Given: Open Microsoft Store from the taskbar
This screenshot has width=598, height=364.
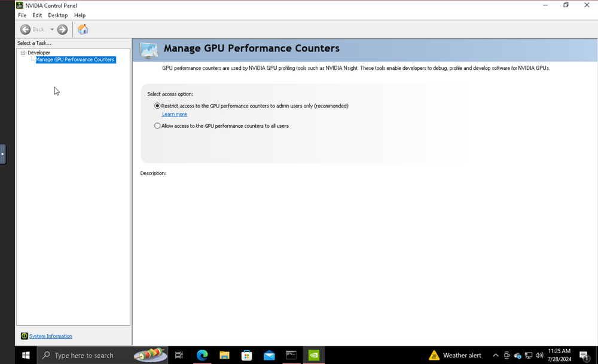Looking at the screenshot, I should tap(247, 355).
